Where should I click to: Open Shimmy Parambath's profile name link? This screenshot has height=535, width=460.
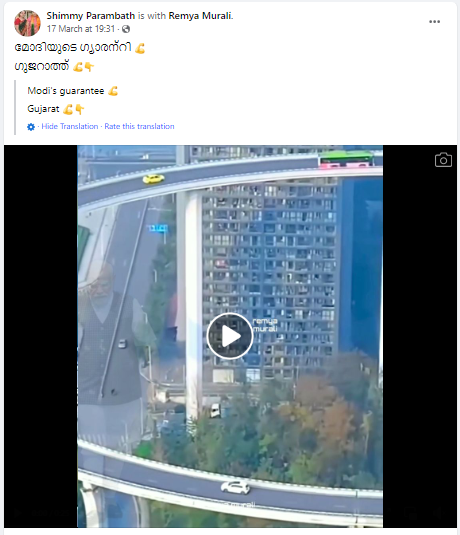tap(91, 16)
